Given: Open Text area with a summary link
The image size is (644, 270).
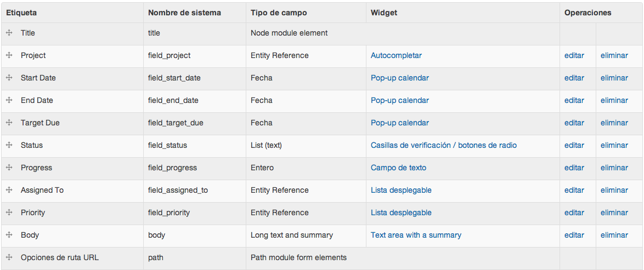Looking at the screenshot, I should click(416, 235).
